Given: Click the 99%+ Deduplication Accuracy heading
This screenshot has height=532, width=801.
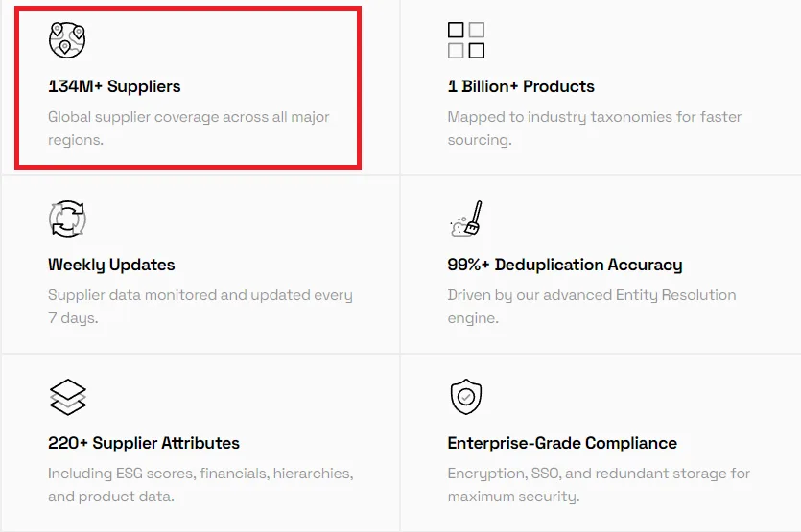Looking at the screenshot, I should coord(565,265).
